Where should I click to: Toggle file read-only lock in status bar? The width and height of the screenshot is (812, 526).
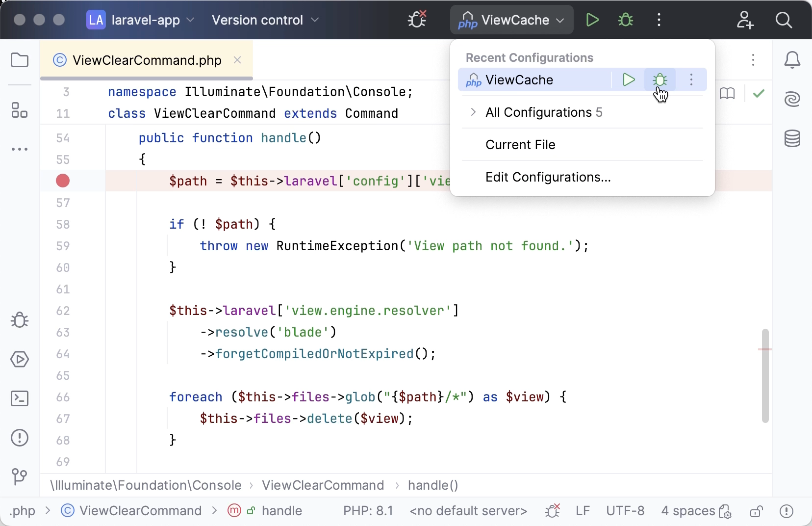[x=756, y=511]
